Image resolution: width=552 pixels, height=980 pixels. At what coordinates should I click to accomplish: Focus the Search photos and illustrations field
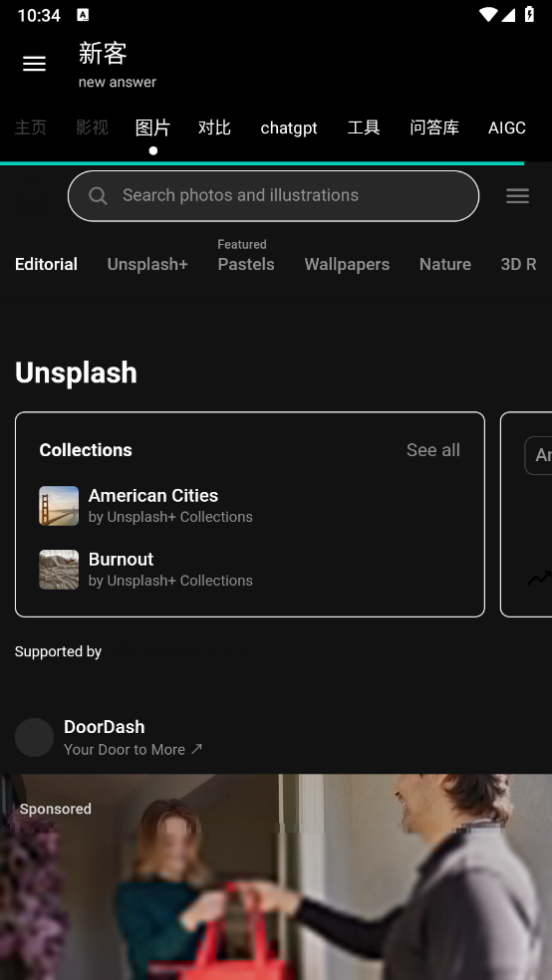pos(273,195)
